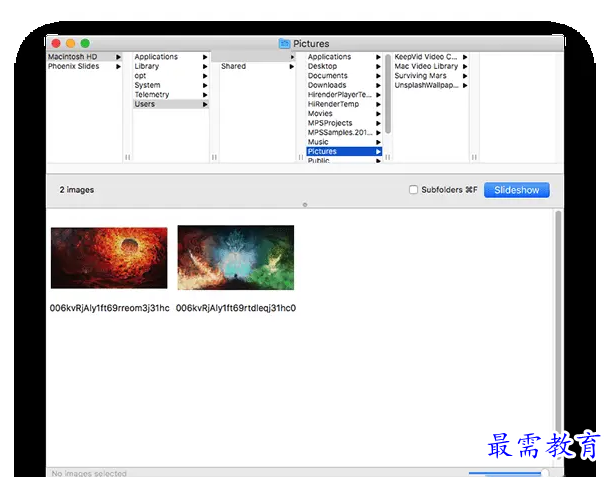Start the Slideshow
The image size is (609, 477).
(x=517, y=190)
